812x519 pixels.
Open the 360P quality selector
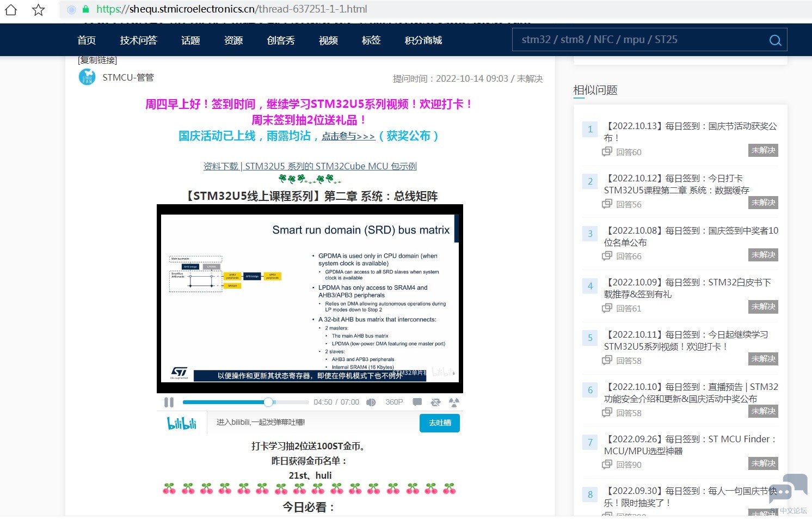394,402
